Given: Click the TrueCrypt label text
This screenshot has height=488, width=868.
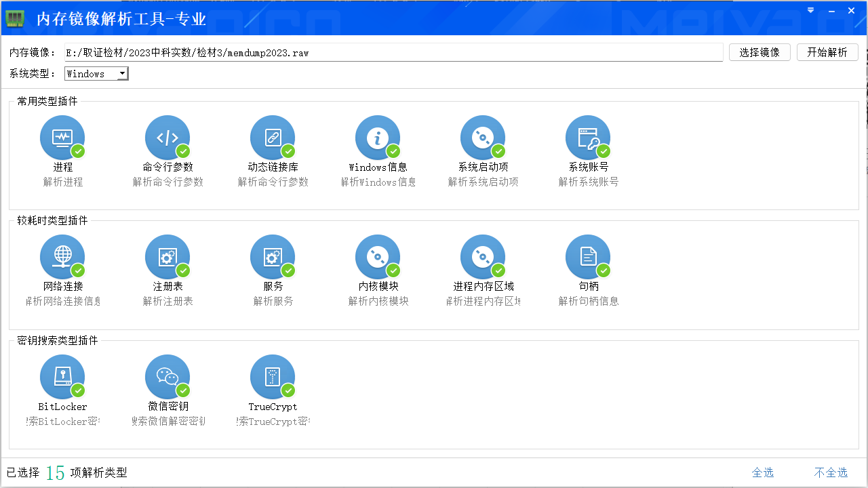Looking at the screenshot, I should (273, 407).
